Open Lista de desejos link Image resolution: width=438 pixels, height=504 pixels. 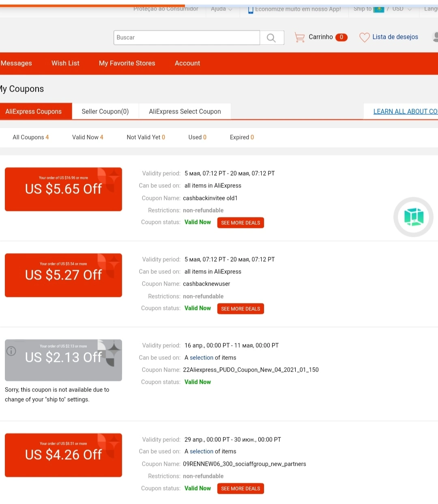point(395,37)
